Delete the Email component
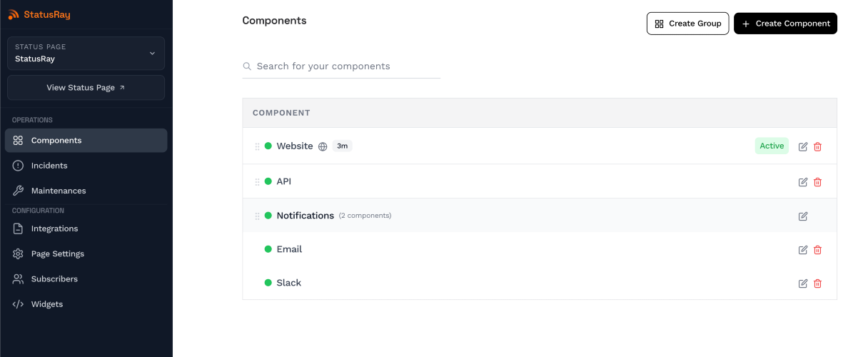This screenshot has width=868, height=357. pos(818,250)
